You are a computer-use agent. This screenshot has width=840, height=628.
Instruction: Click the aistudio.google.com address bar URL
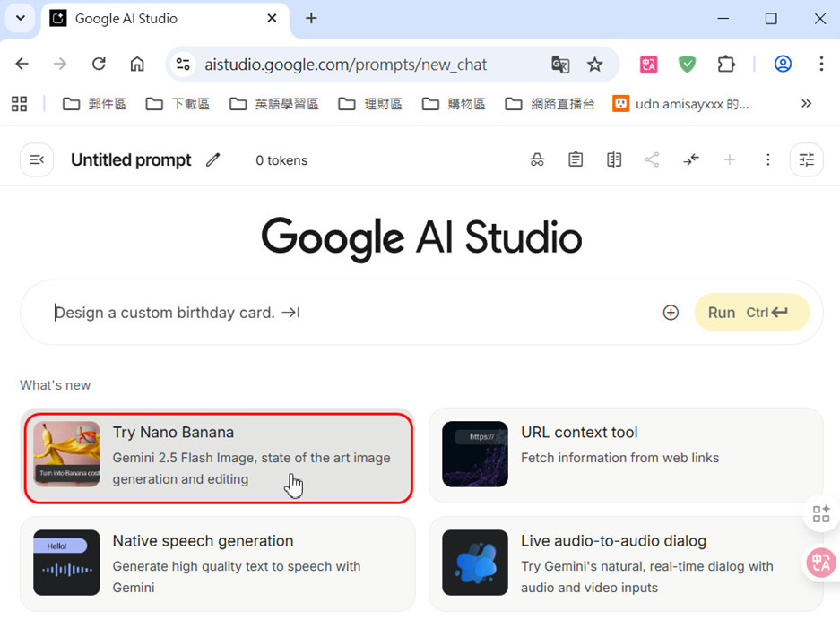(345, 65)
